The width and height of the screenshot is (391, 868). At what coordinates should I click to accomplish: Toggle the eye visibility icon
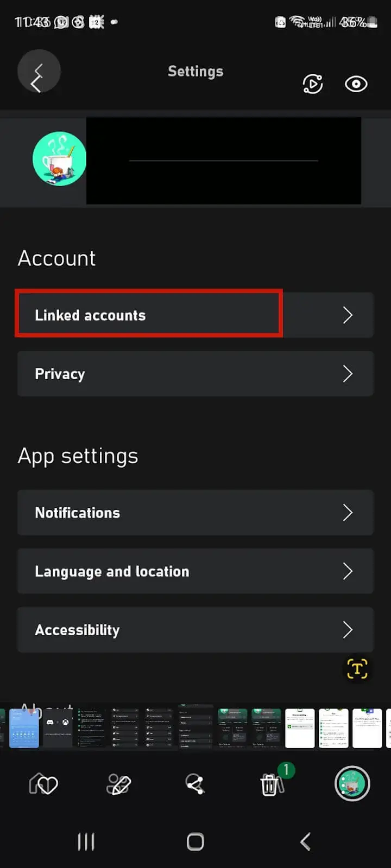click(x=356, y=84)
